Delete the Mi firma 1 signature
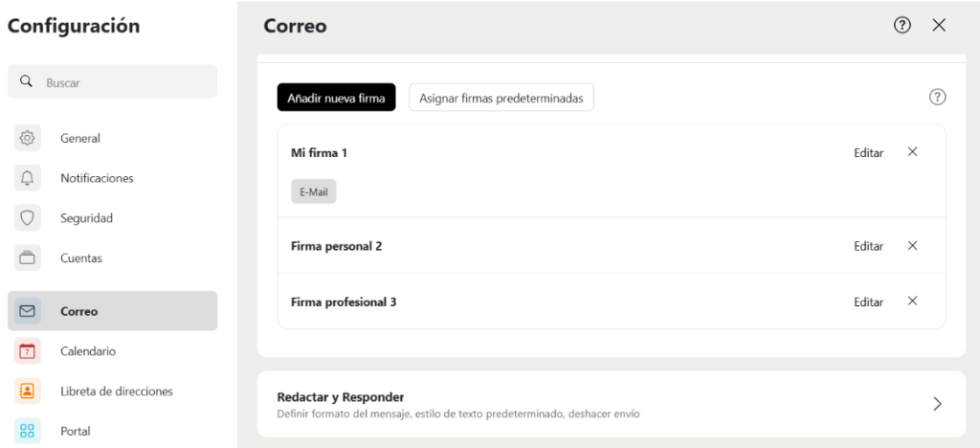Image resolution: width=980 pixels, height=448 pixels. 912,151
